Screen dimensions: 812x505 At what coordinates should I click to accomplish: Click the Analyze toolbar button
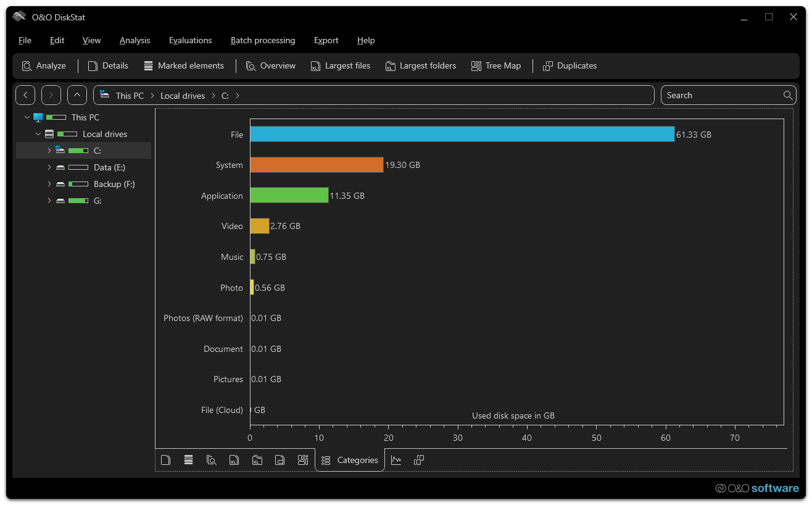pyautogui.click(x=44, y=65)
